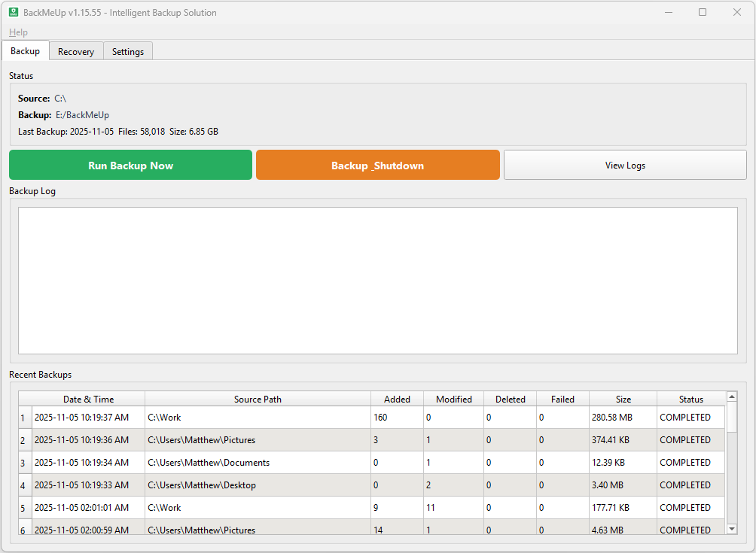Viewport: 756px width, 553px height.
Task: Switch to the Settings tab
Action: pyautogui.click(x=127, y=51)
